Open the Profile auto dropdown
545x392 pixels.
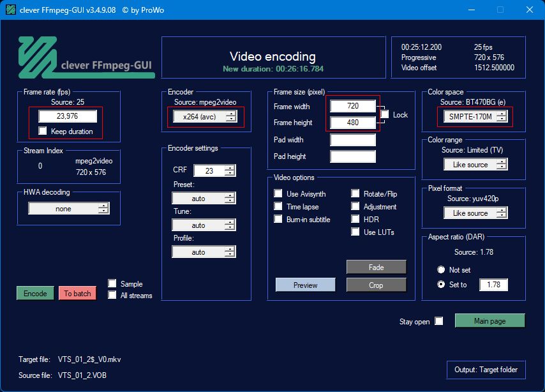coord(204,252)
